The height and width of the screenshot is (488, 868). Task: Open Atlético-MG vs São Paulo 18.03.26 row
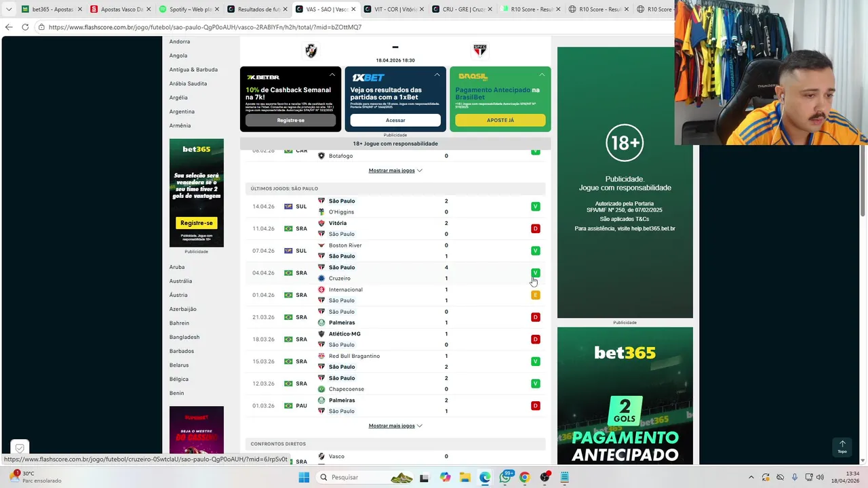(395, 340)
